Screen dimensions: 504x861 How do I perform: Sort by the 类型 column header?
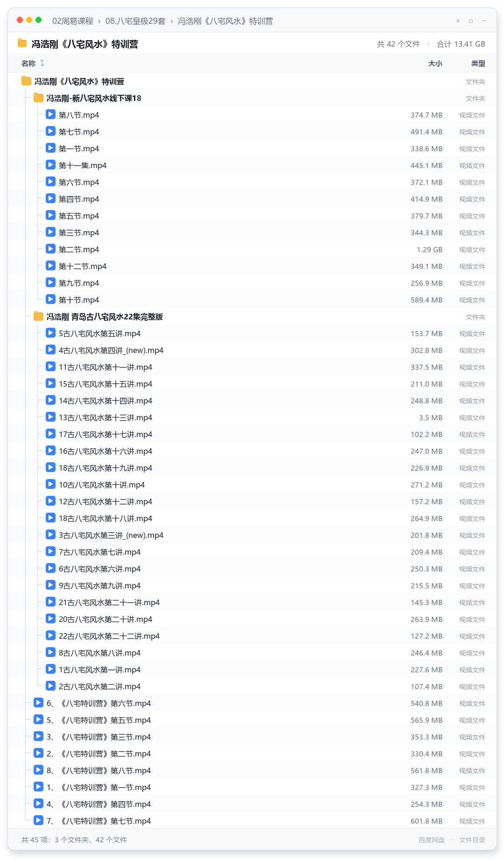(478, 64)
